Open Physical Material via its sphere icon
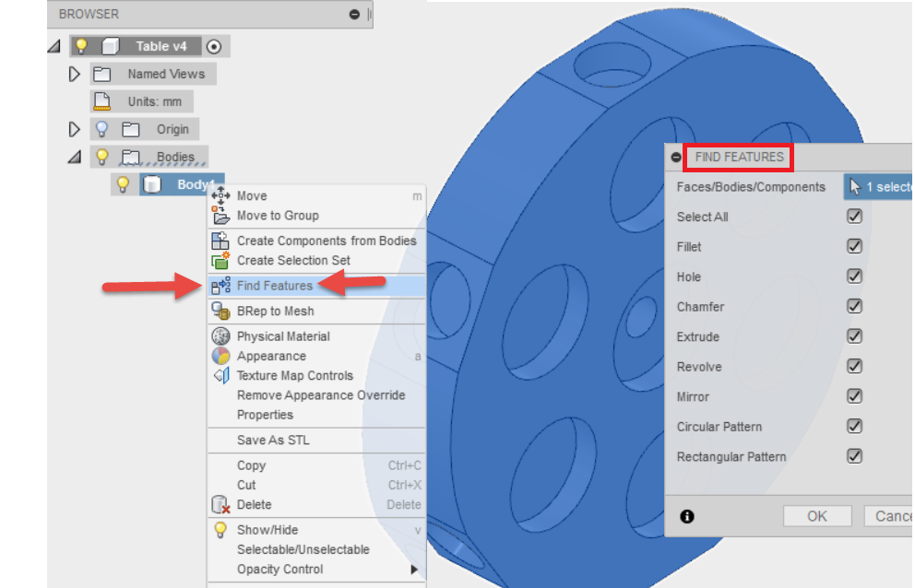915x588 pixels. coord(221,335)
